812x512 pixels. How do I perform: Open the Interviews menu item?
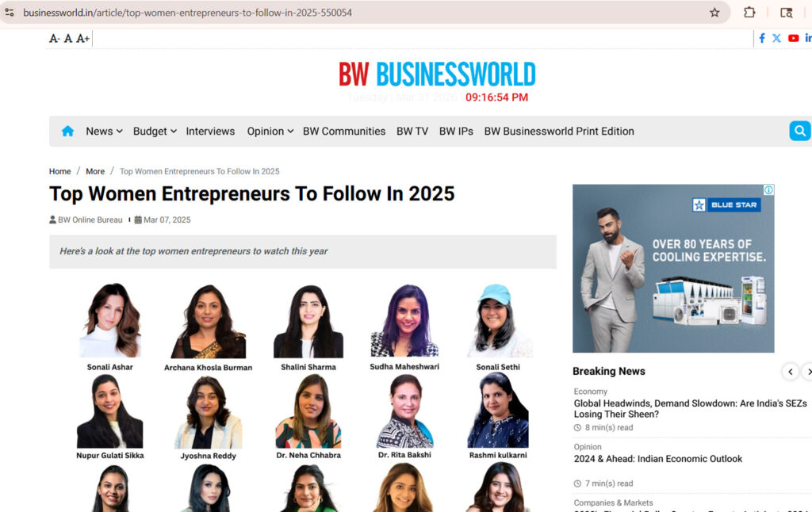click(210, 132)
